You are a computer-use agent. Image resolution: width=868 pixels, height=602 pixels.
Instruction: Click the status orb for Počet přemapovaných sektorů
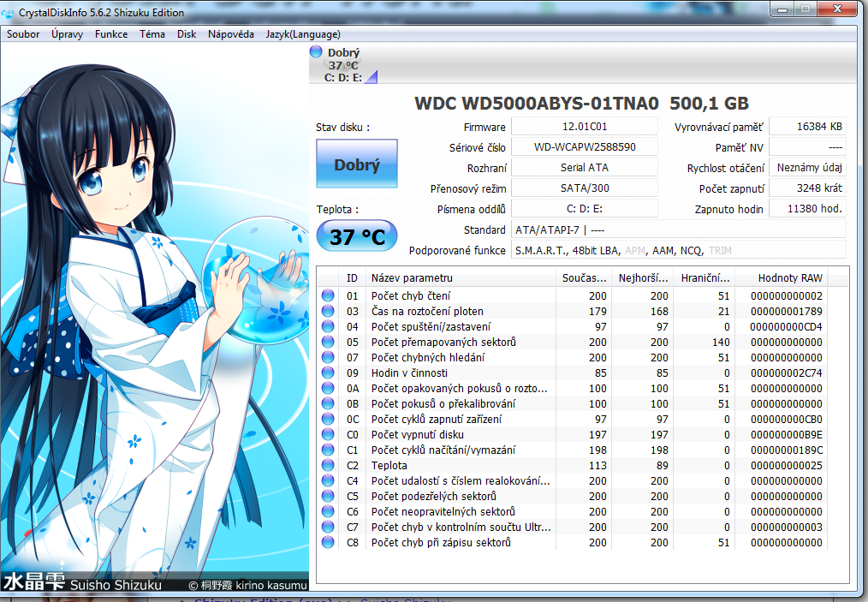[328, 343]
